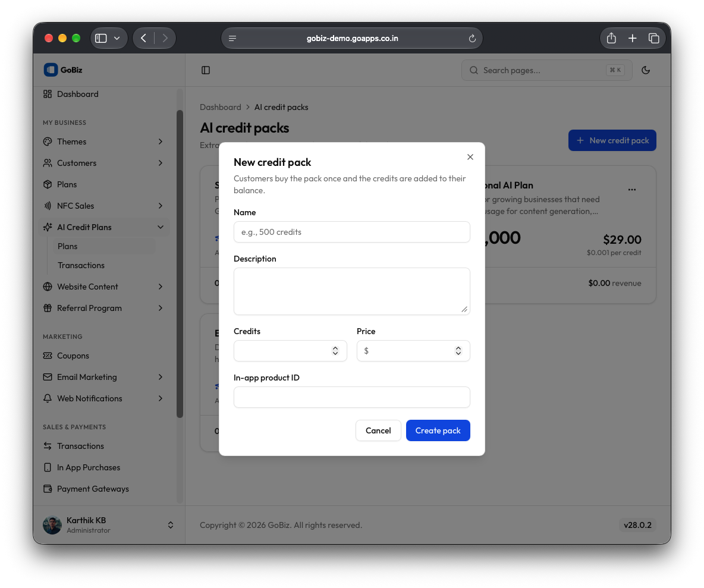Open the GoBiz logo home

click(63, 70)
